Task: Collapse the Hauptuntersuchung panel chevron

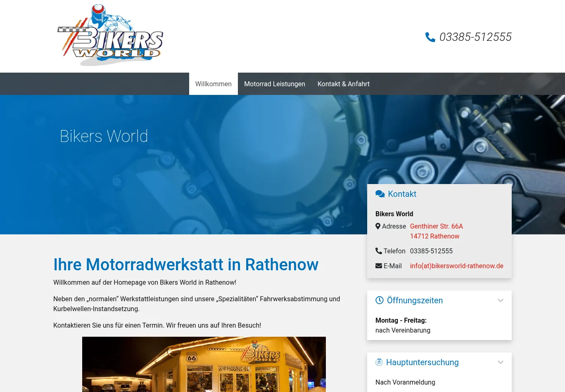Action: pyautogui.click(x=501, y=362)
